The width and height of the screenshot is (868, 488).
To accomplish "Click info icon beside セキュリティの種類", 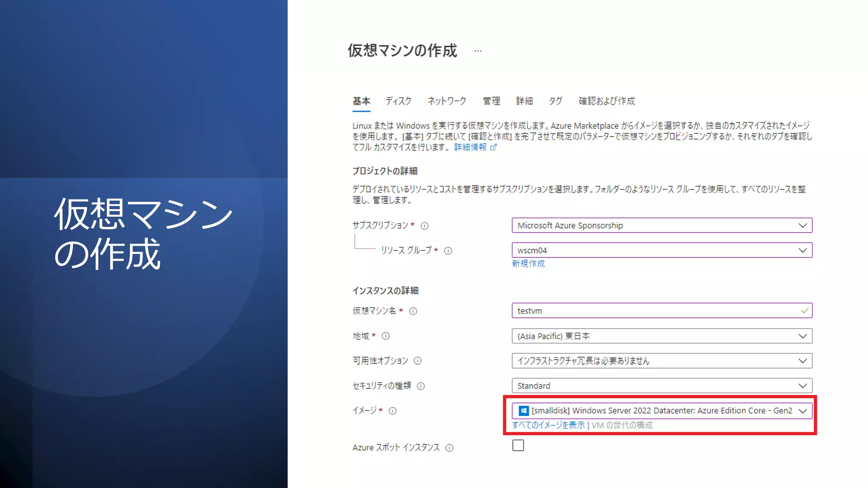I will coord(421,386).
